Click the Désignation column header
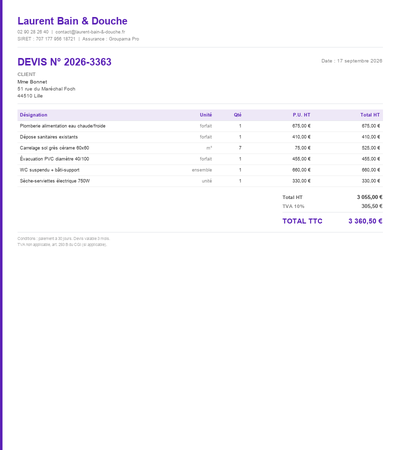The image size is (400, 450). (x=33, y=115)
